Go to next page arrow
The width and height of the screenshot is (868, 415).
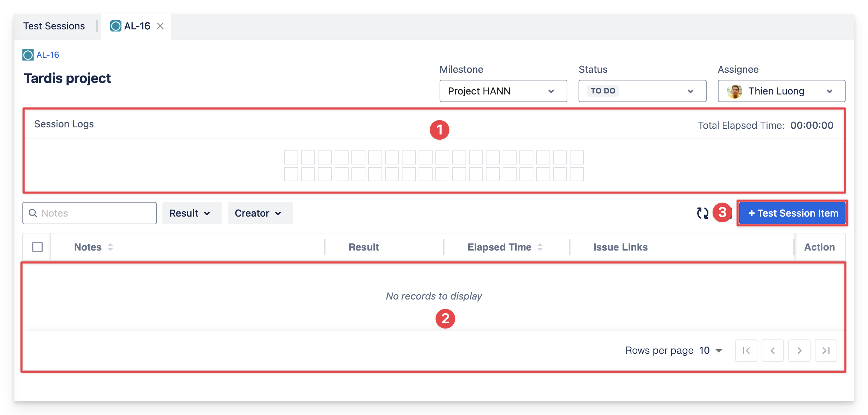click(x=799, y=350)
